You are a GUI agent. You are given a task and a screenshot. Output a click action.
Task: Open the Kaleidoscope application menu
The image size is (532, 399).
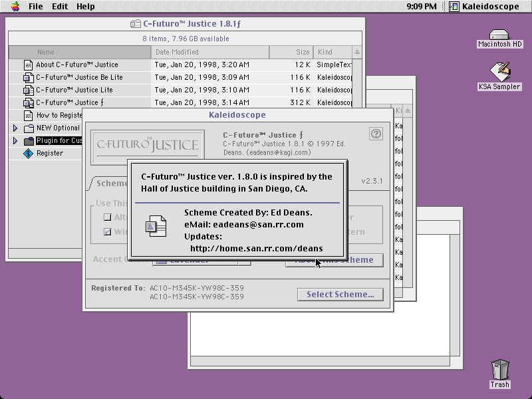click(485, 7)
